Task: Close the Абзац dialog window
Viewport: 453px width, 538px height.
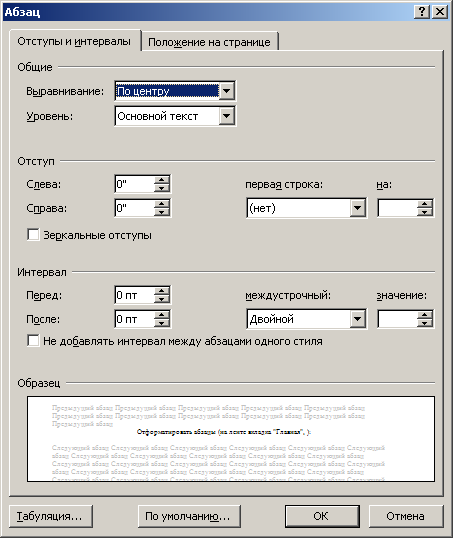Action: [440, 12]
